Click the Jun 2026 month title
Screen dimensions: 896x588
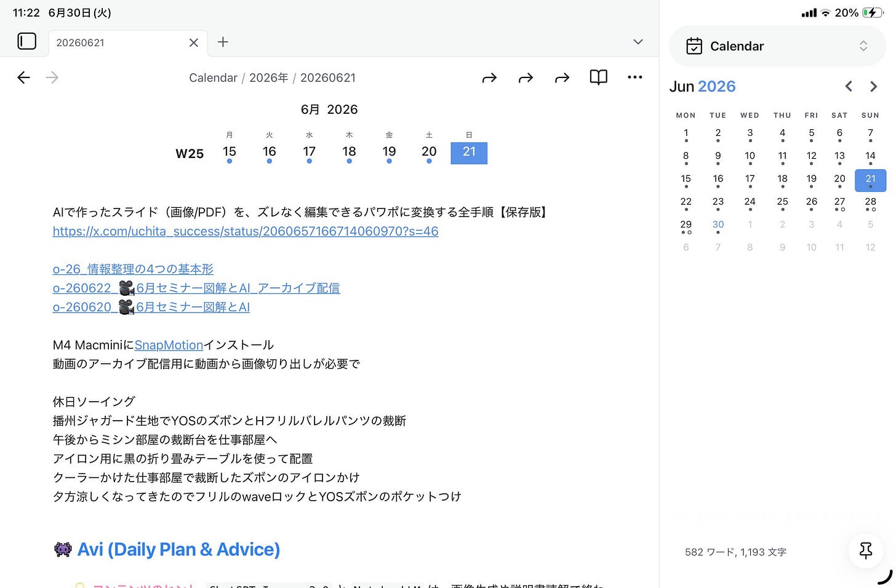[x=702, y=87]
